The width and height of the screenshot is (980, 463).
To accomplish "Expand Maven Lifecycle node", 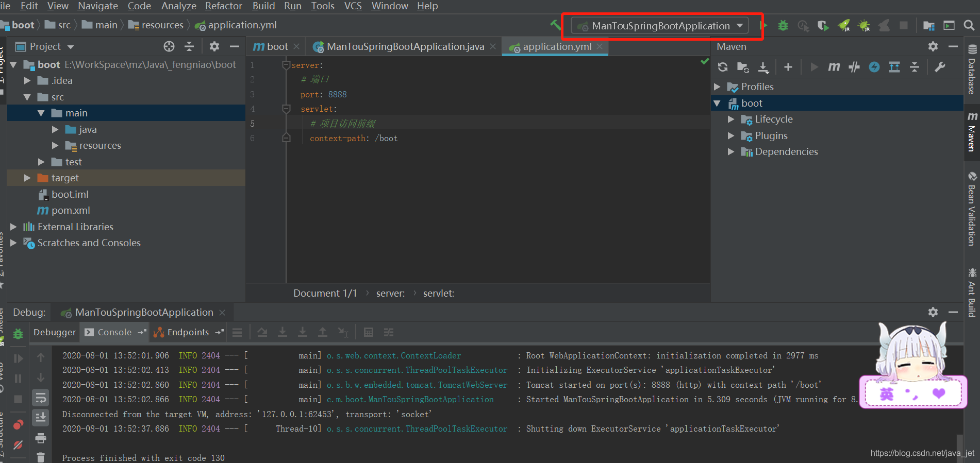I will click(x=731, y=119).
